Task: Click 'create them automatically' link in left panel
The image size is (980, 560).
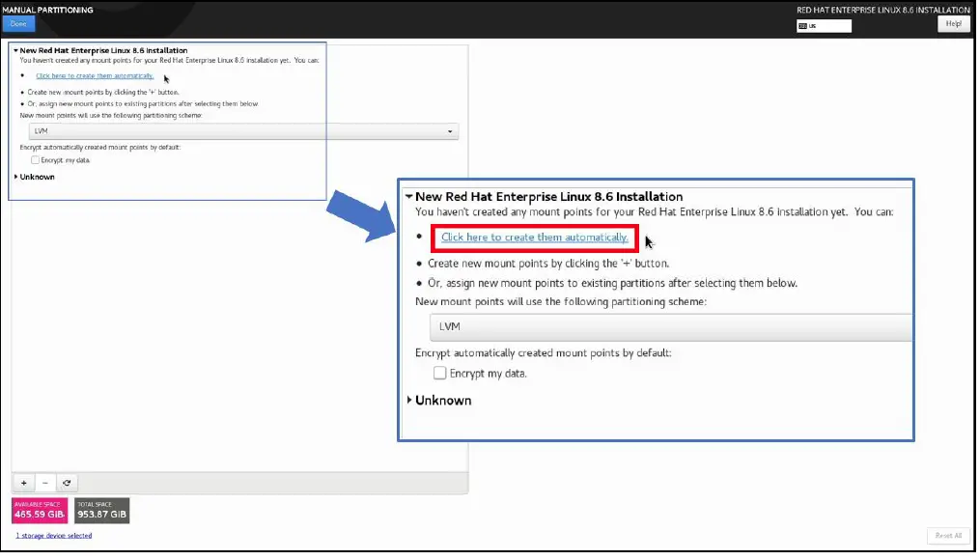Action: 95,75
